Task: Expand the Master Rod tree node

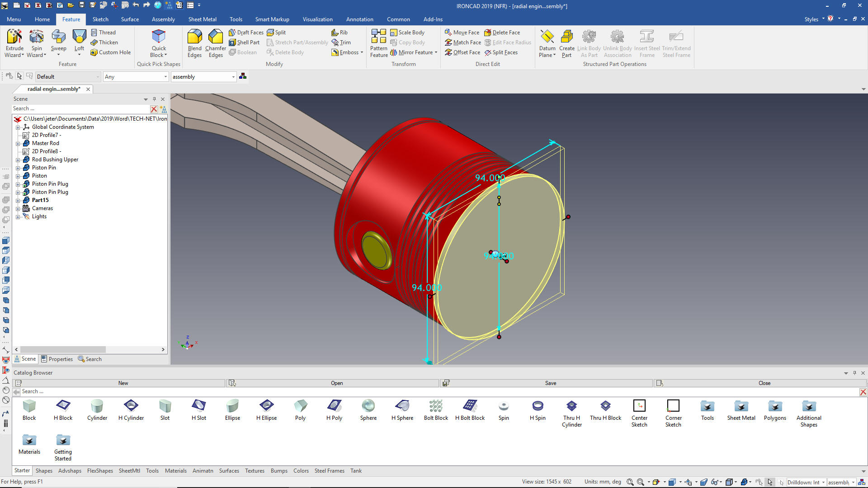Action: point(18,143)
